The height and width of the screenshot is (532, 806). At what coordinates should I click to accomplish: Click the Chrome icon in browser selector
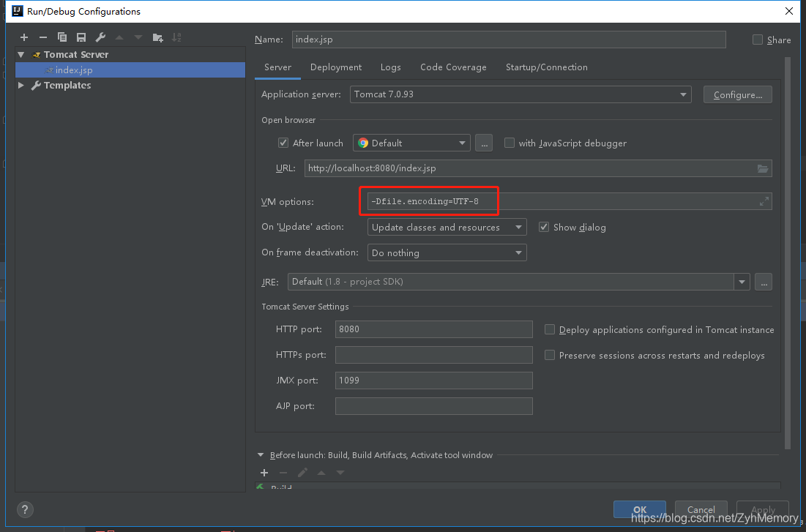363,143
